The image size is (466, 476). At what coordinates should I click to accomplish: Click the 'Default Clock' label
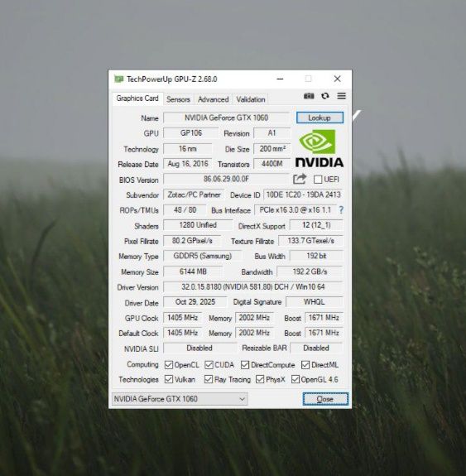tap(138, 333)
